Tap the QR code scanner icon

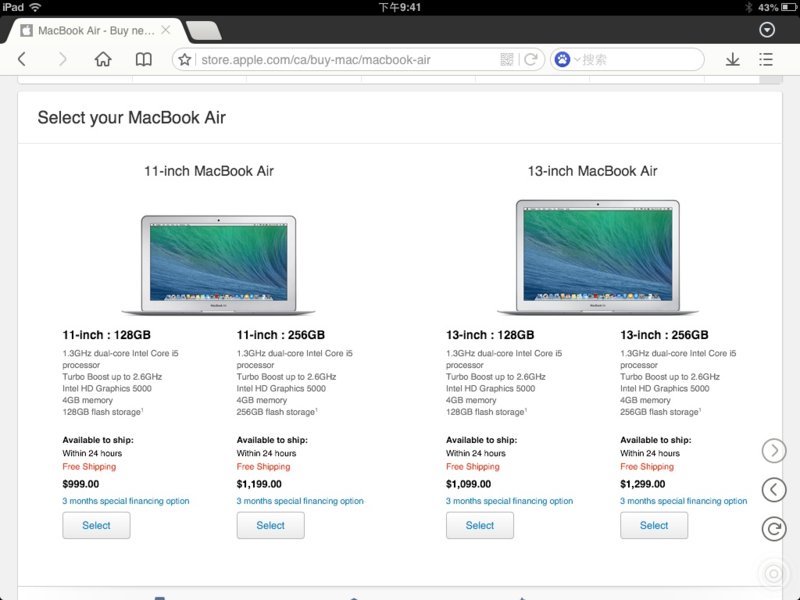(508, 60)
